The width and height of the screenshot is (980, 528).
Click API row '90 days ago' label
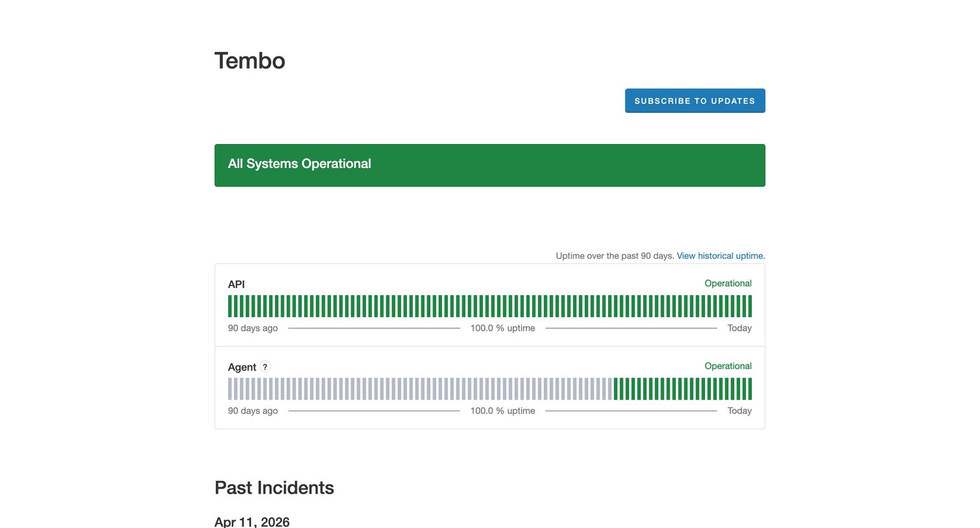[253, 328]
